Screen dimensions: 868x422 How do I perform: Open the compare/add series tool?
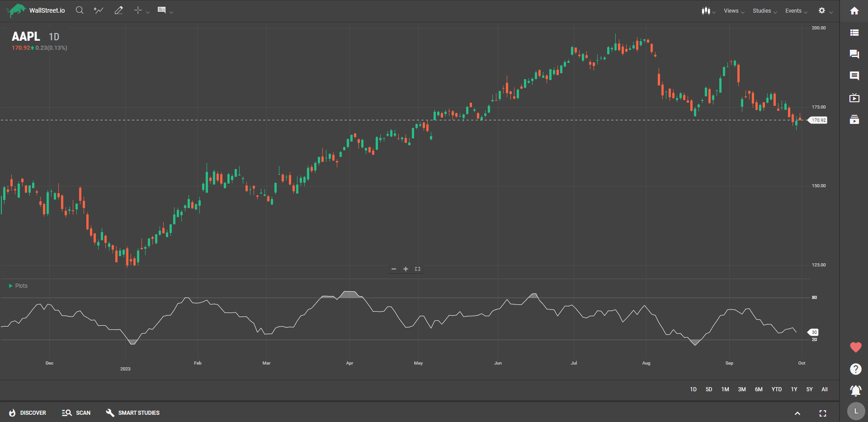99,10
